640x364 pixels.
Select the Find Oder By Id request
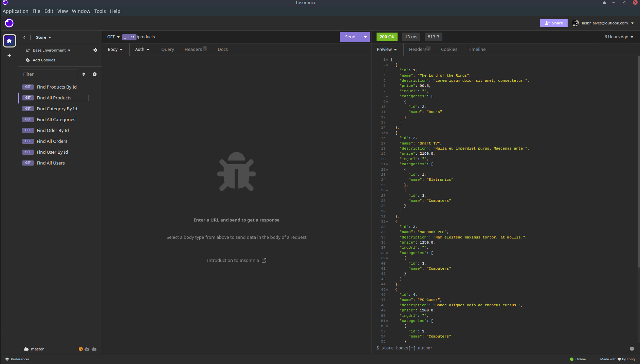[53, 131]
